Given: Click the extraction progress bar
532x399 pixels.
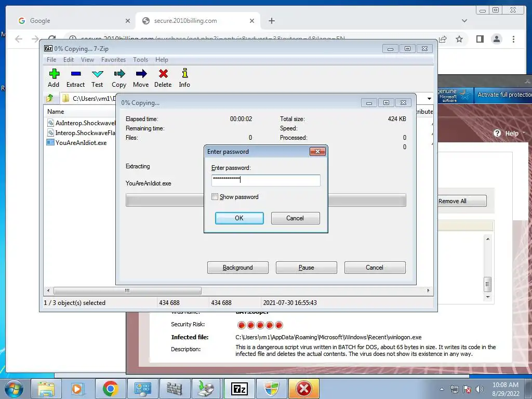Looking at the screenshot, I should coord(265,200).
